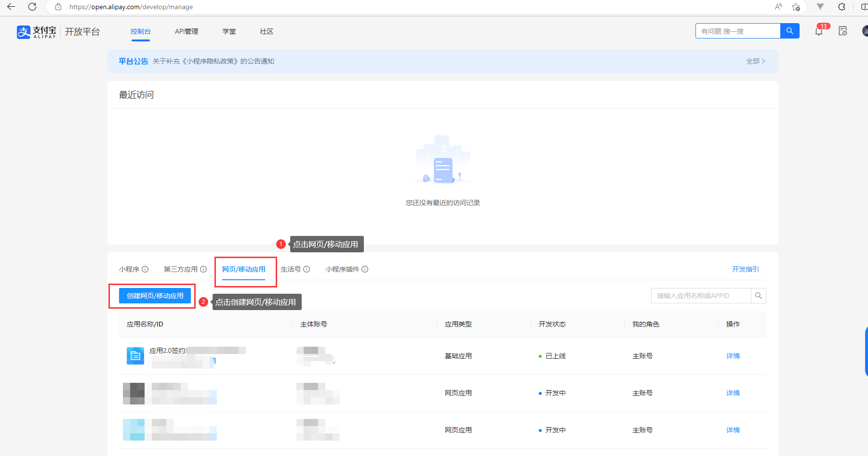Expand all announcements via 全部 link
Image resolution: width=868 pixels, height=456 pixels.
click(755, 61)
